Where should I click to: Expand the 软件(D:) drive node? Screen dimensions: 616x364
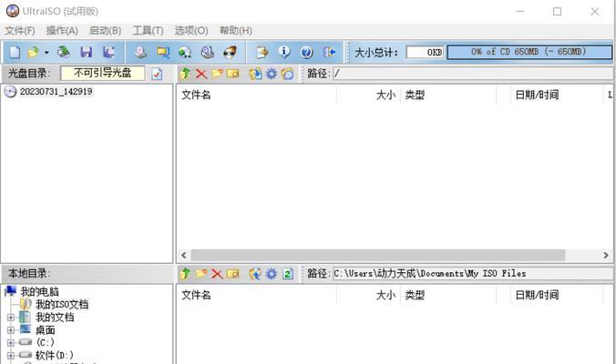point(11,356)
